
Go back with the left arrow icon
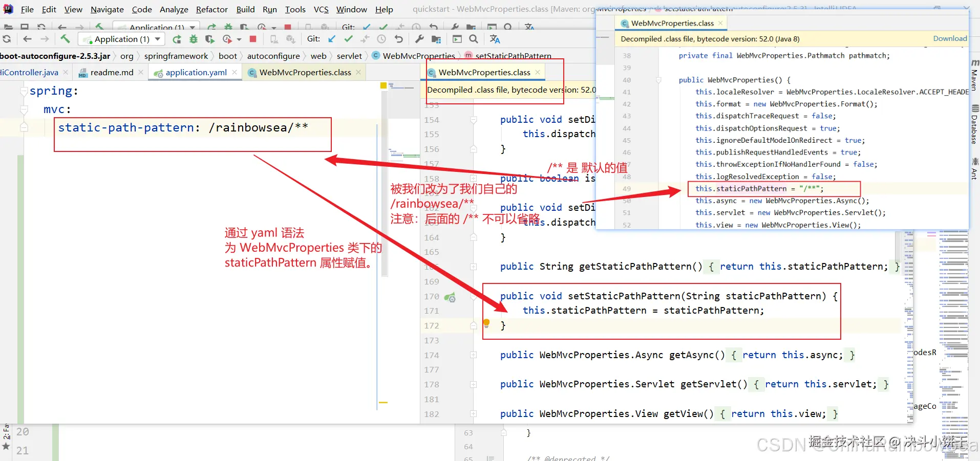point(28,39)
